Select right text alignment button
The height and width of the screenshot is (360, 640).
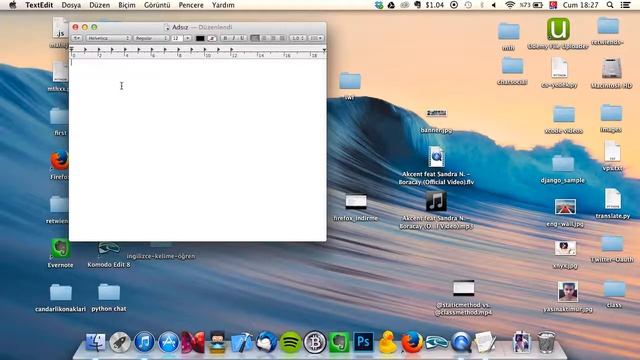pos(273,38)
